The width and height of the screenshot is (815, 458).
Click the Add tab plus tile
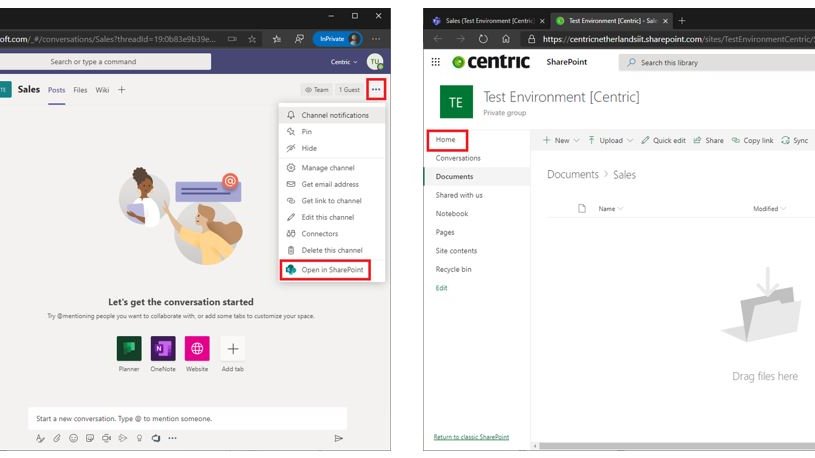click(x=232, y=348)
